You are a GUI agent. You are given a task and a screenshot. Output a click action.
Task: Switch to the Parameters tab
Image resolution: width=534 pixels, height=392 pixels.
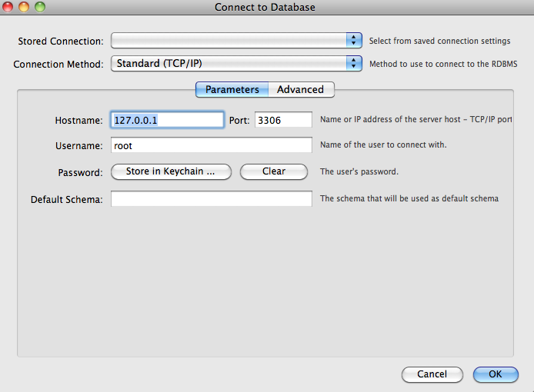pyautogui.click(x=232, y=89)
